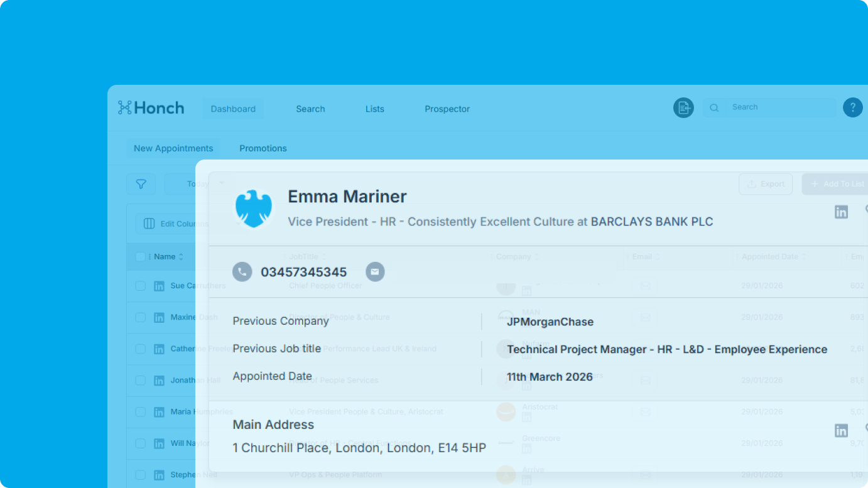Click the email icon beside phone number
Screen dimensions: 868x488
375,272
